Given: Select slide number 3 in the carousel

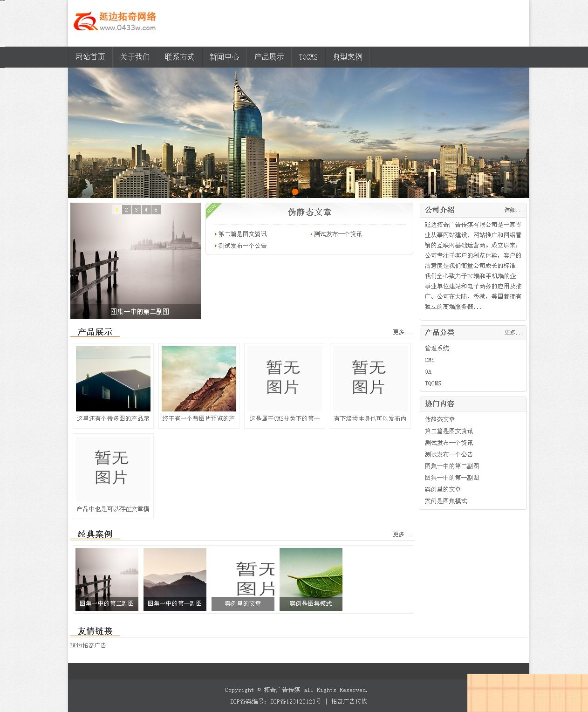Looking at the screenshot, I should (x=136, y=210).
